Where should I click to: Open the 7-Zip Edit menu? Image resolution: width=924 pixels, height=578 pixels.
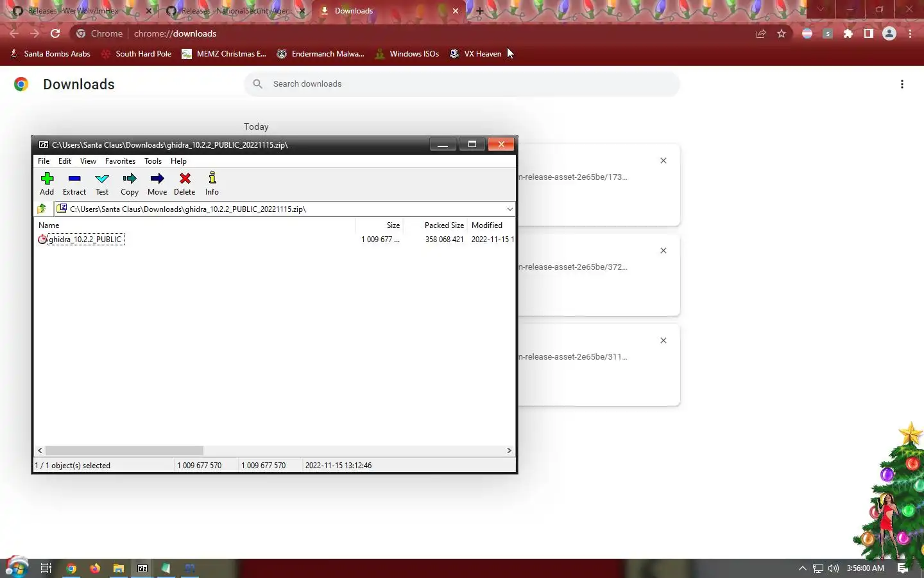(x=65, y=161)
